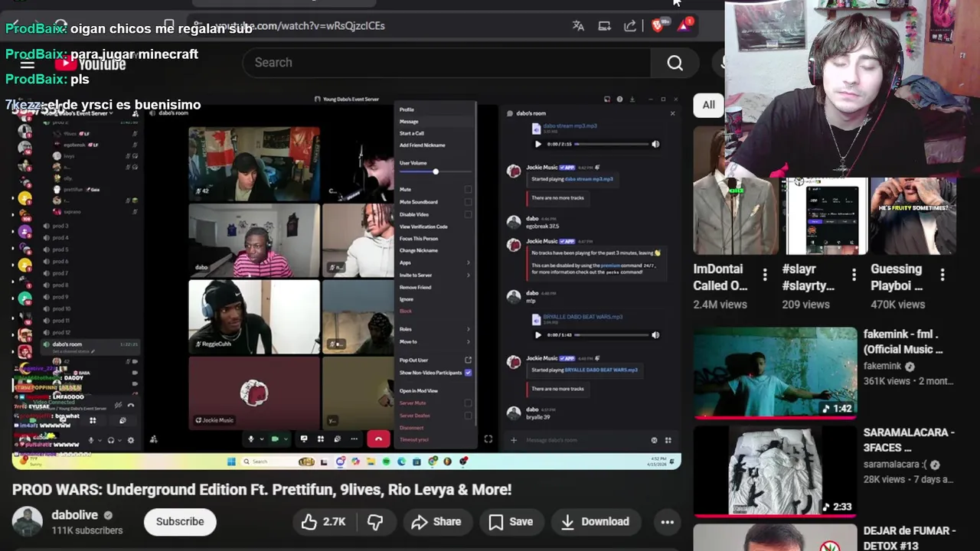Click the YouTube Search input field

click(446, 63)
